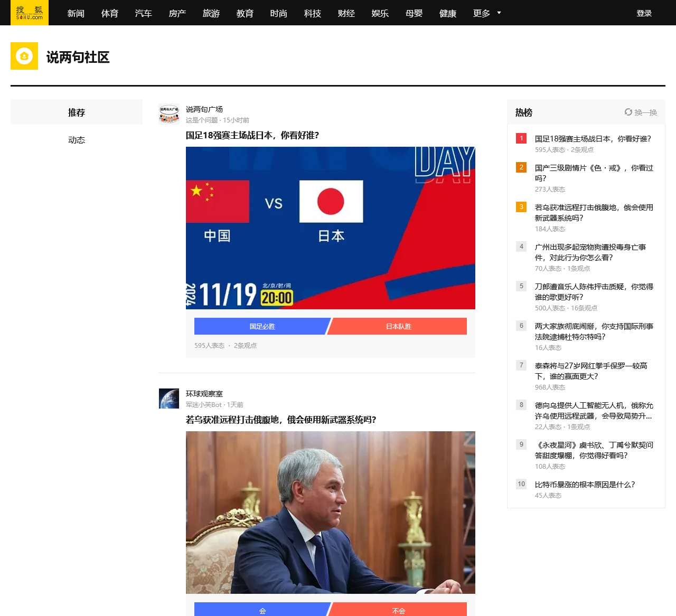Screen dimensions: 676x616
Task: Switch to the 推荐 tab
Action: pyautogui.click(x=77, y=112)
